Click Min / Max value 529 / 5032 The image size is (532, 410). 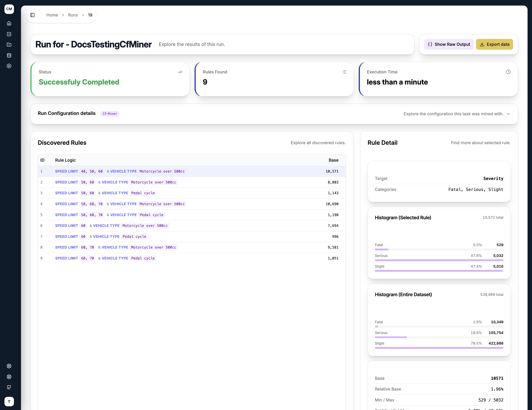coord(491,400)
